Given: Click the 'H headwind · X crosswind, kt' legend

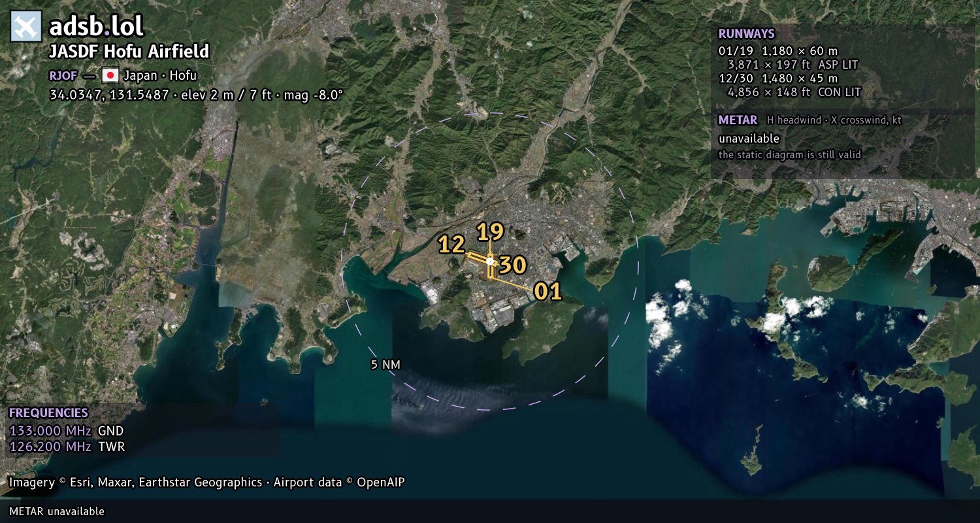Looking at the screenshot, I should pos(834,120).
